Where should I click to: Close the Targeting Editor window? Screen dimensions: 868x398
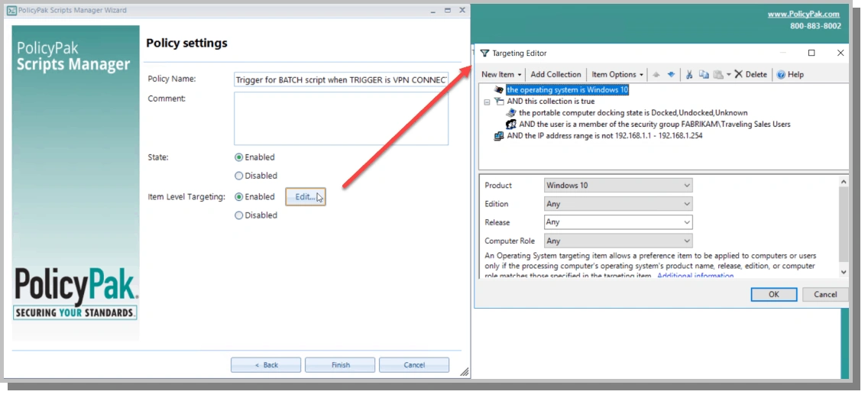coord(840,53)
